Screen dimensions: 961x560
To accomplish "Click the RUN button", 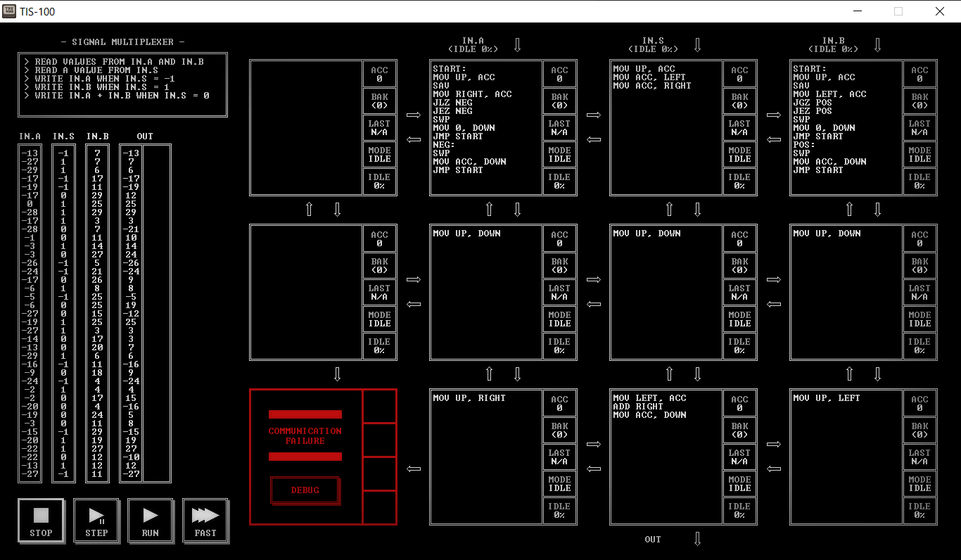I will [x=151, y=521].
